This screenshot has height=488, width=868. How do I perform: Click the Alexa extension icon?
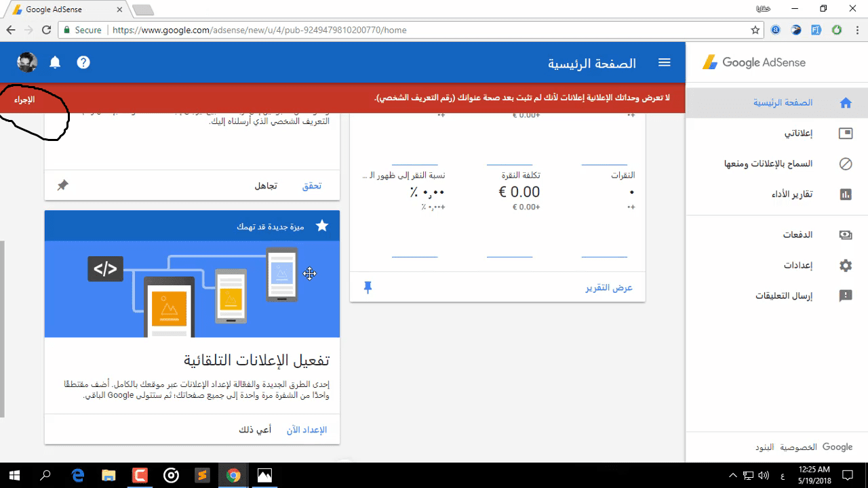[x=776, y=30]
